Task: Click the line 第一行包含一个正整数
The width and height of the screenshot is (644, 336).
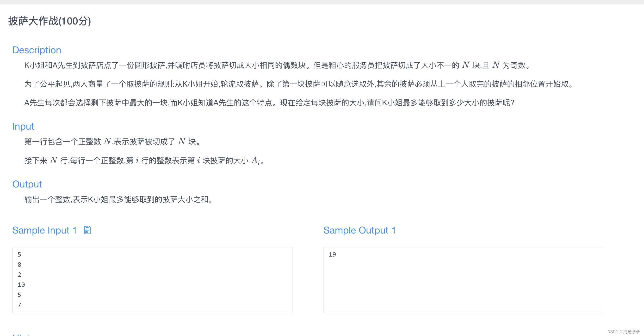Action: (x=112, y=142)
